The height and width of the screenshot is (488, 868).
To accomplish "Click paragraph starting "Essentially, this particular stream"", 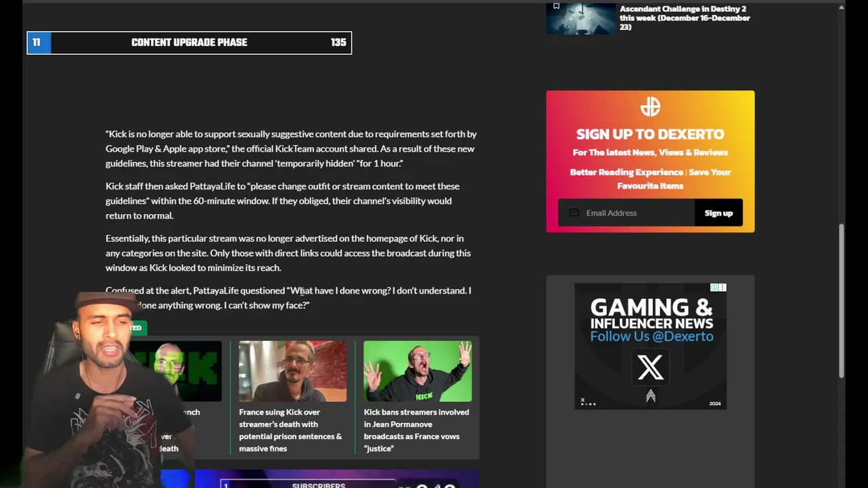I will (288, 253).
